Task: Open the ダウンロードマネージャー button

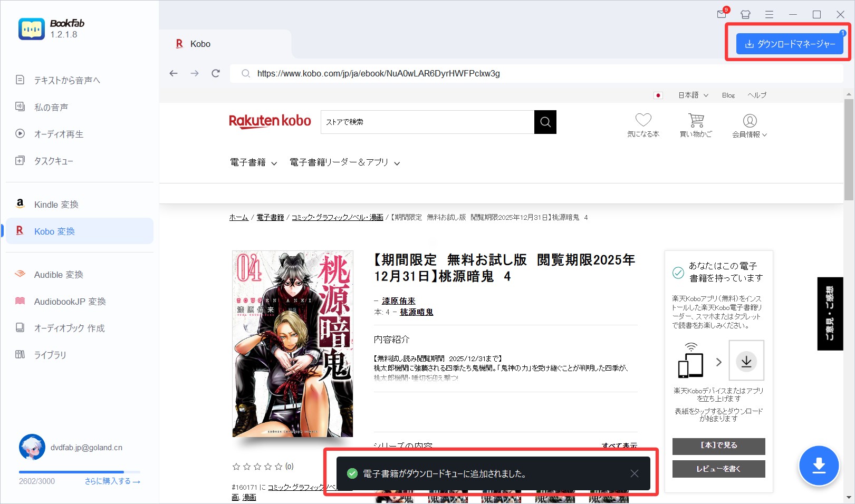Action: [x=790, y=44]
